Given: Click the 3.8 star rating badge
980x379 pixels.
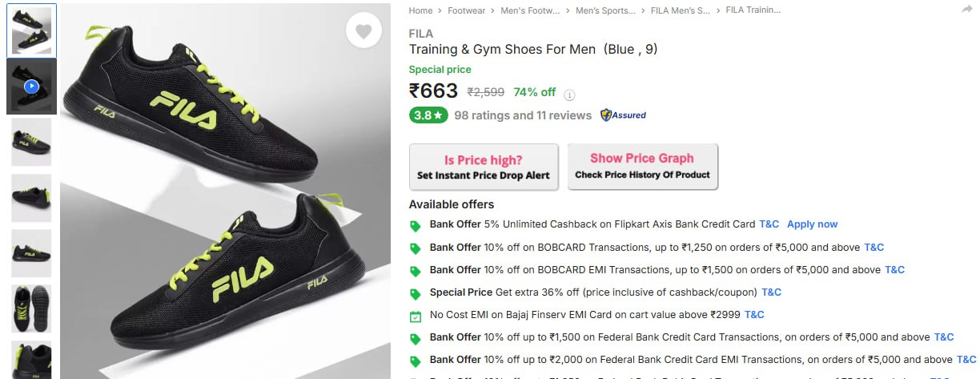Looking at the screenshot, I should click(428, 115).
